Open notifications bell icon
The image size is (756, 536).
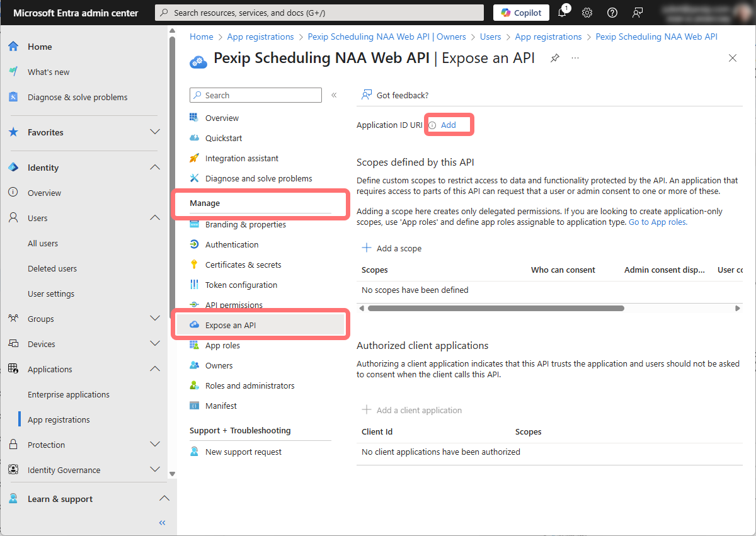(x=563, y=13)
